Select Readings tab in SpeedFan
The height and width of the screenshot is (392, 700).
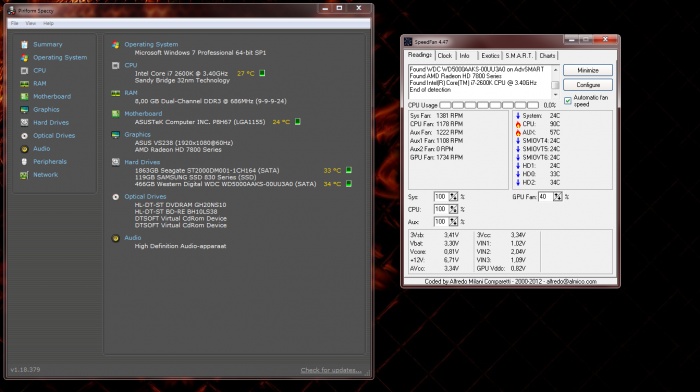tap(420, 55)
